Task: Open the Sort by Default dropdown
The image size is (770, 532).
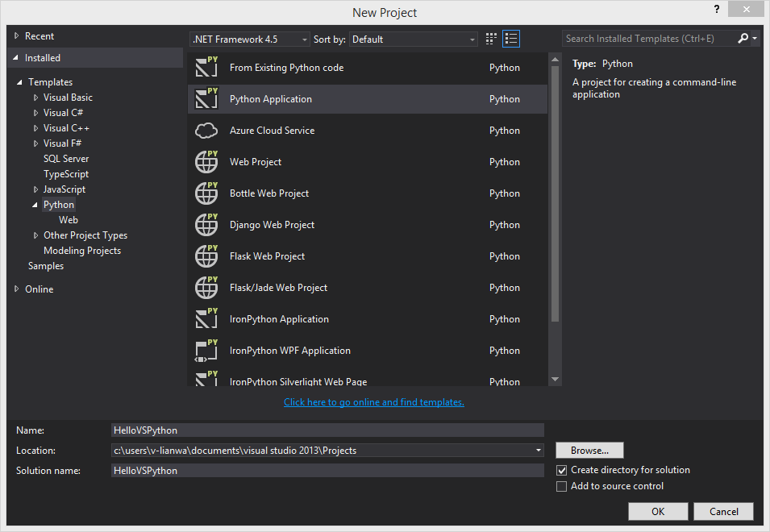Action: pyautogui.click(x=413, y=39)
